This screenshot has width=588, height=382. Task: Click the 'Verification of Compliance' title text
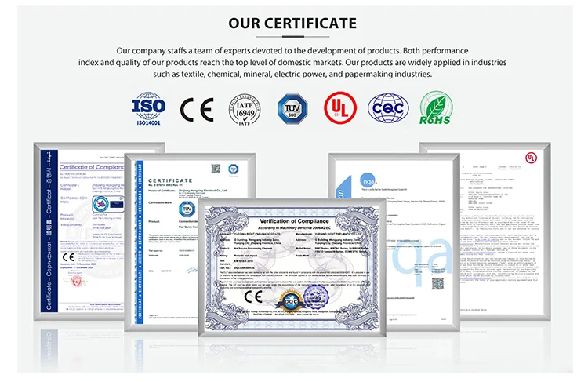[x=294, y=221]
